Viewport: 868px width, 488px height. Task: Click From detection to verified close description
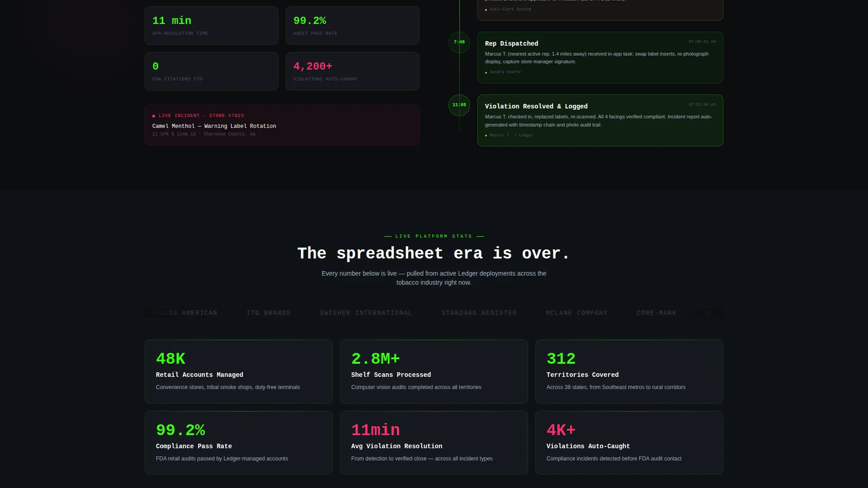click(x=422, y=459)
